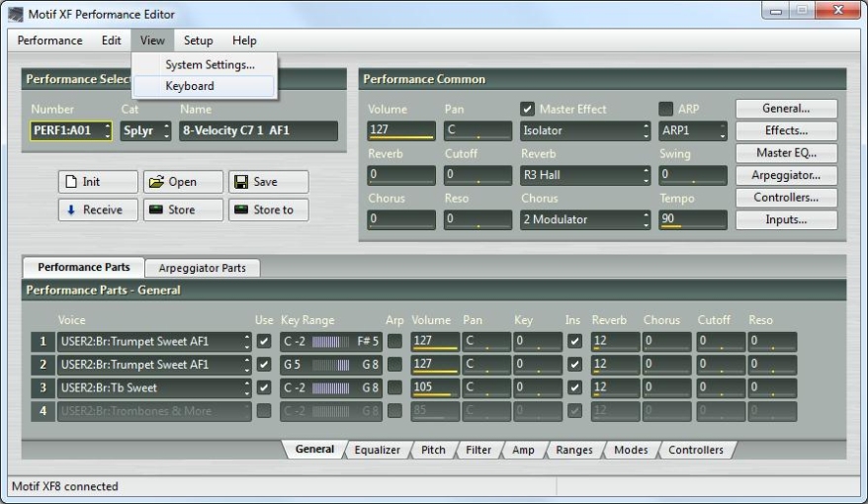The image size is (868, 504).
Task: Open the R3 Hall reverb type dropdown
Action: [x=585, y=175]
